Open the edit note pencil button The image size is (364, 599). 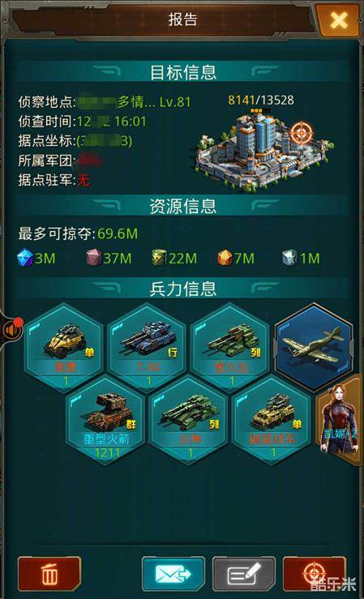click(x=244, y=573)
